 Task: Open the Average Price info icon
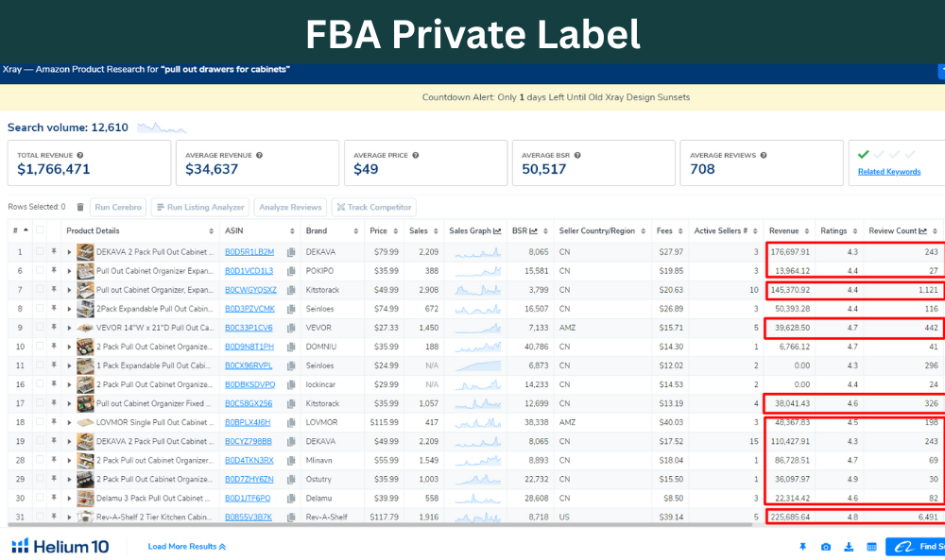point(415,156)
